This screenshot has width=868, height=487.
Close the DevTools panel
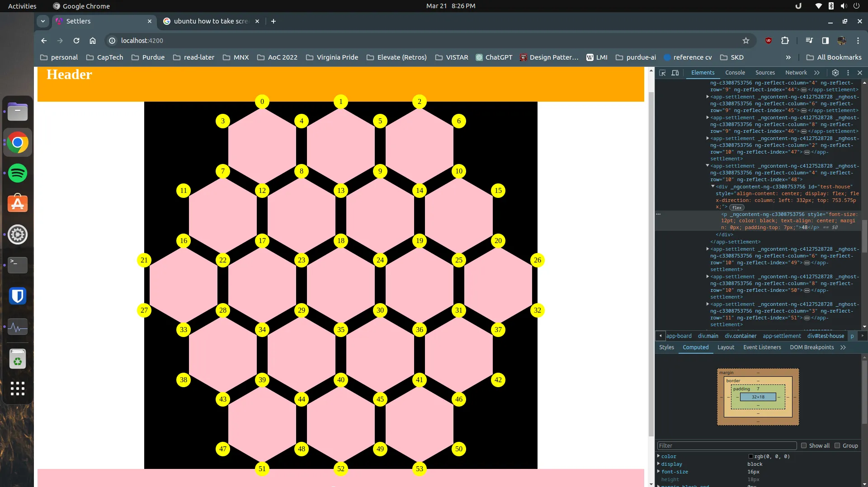860,73
